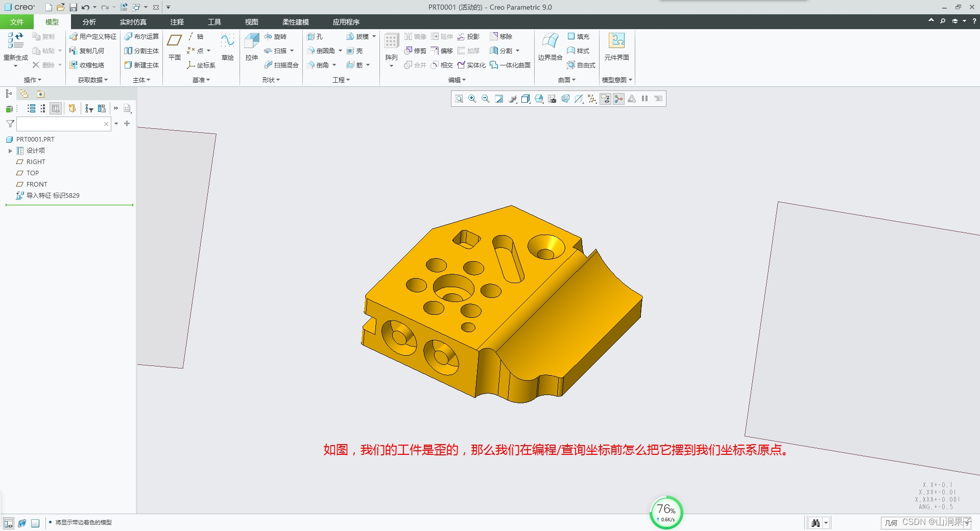
Task: Open the 形状 group dropdown
Action: [271, 80]
